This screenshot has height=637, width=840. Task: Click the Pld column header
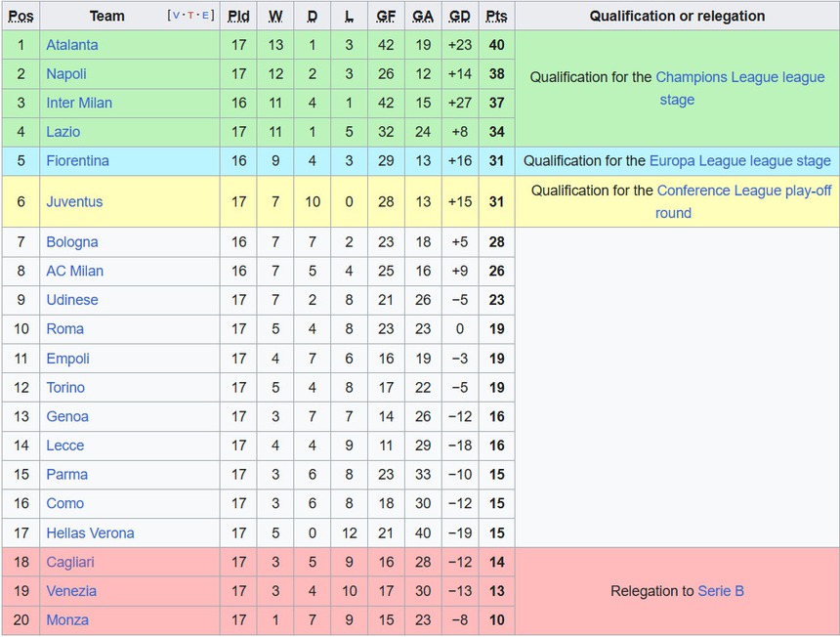[238, 16]
